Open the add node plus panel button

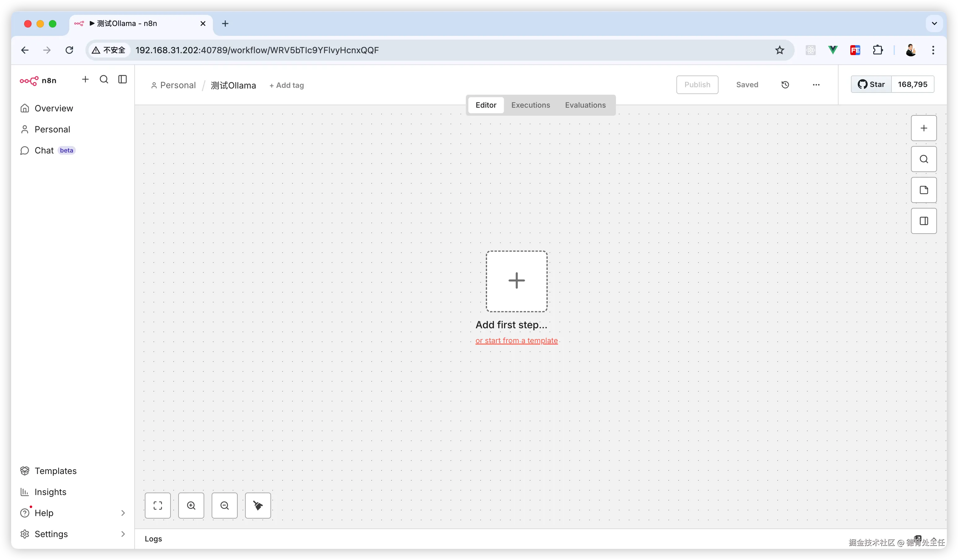pos(923,128)
